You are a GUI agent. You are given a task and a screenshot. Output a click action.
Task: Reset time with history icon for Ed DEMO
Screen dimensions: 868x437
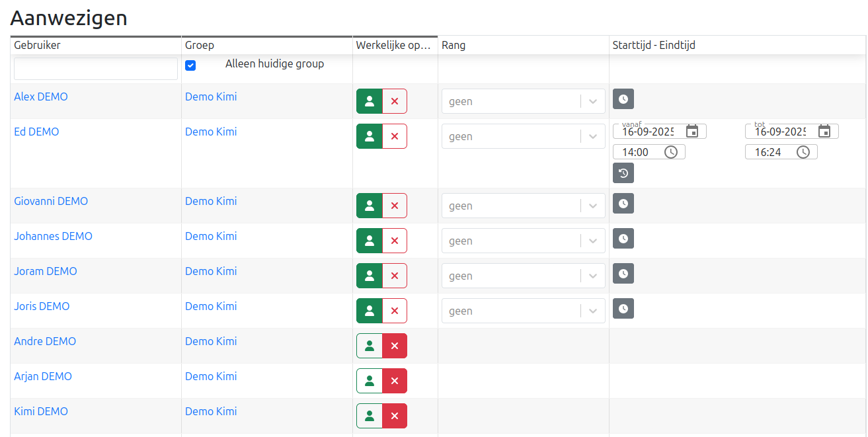click(x=623, y=173)
